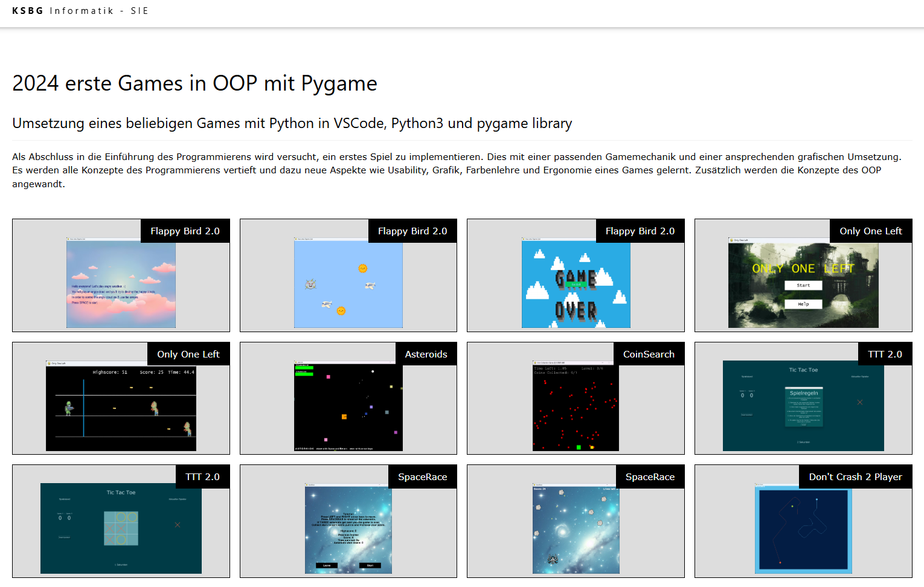Click the CoinSearch label tag

pos(649,354)
